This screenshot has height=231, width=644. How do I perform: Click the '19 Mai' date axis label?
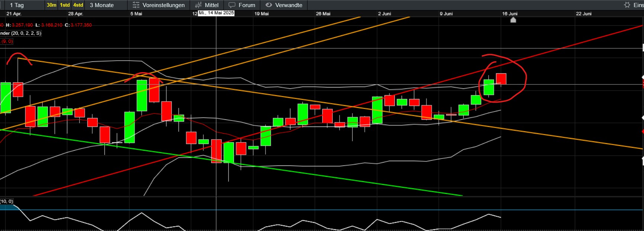tap(261, 14)
